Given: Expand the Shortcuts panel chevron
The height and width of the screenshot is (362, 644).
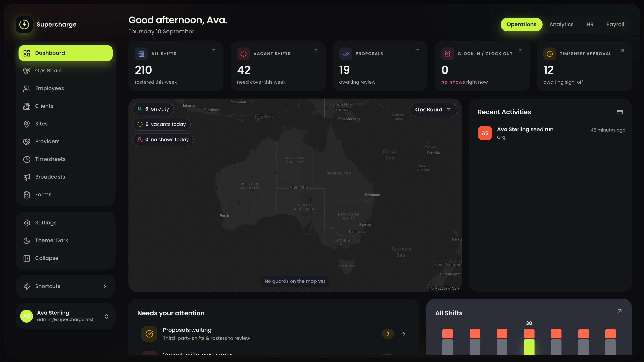Looking at the screenshot, I should [105, 287].
